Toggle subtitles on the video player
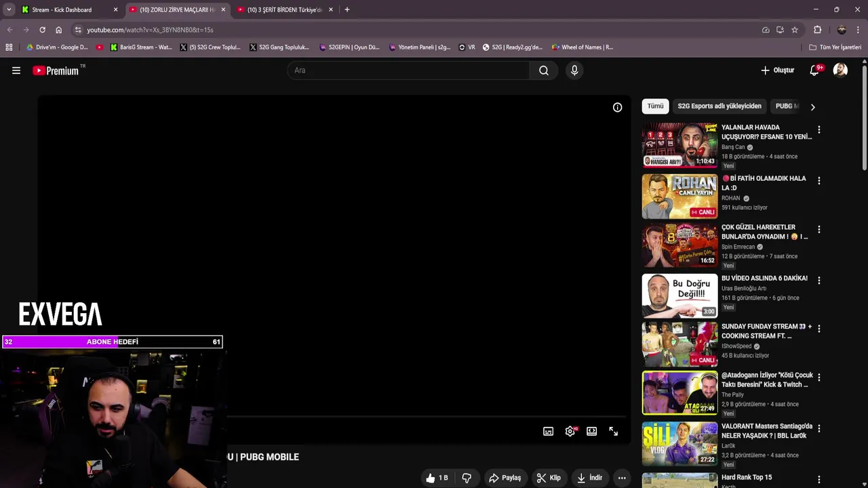The image size is (868, 488). pos(548,431)
